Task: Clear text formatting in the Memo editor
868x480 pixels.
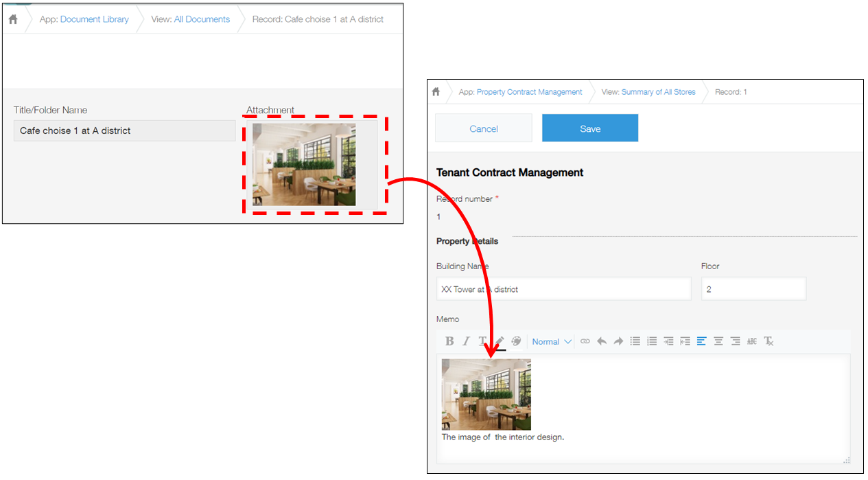Action: pyautogui.click(x=768, y=341)
